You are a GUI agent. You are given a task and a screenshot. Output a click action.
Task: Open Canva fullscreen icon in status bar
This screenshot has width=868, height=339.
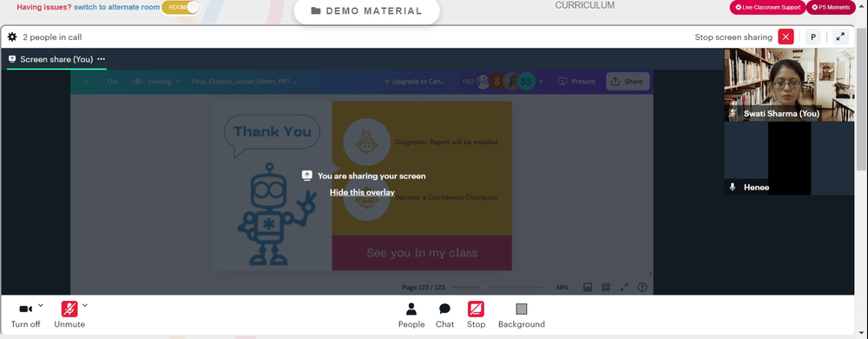(x=624, y=288)
